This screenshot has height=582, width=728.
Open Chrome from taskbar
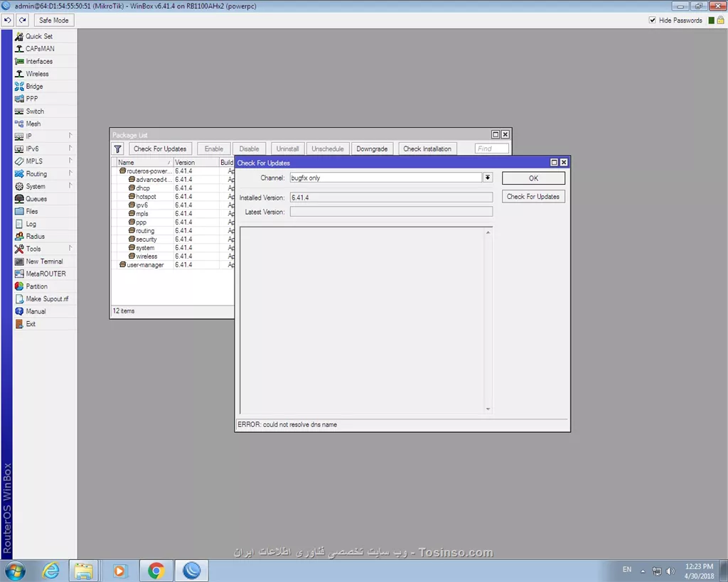pos(156,571)
